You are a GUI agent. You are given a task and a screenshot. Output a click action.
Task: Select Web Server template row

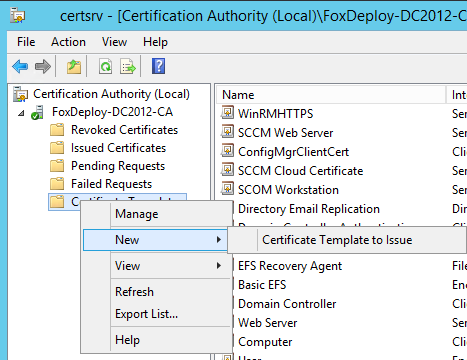point(267,323)
